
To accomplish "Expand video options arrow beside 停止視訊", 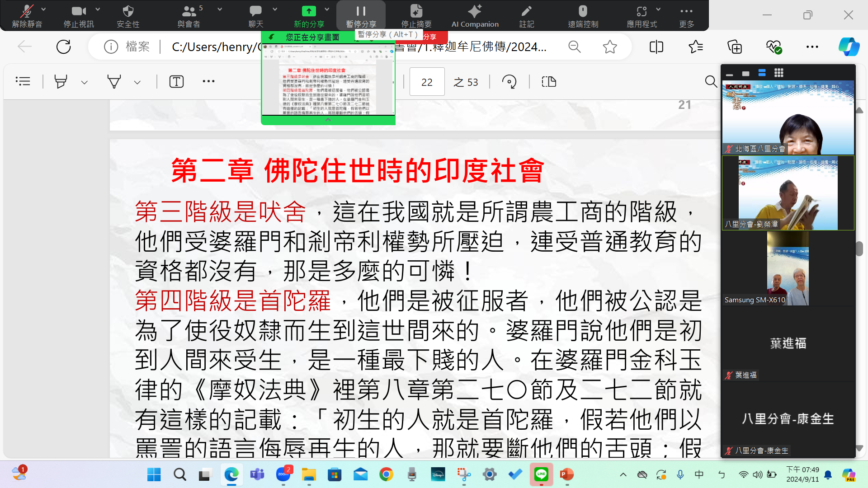I will (x=98, y=9).
